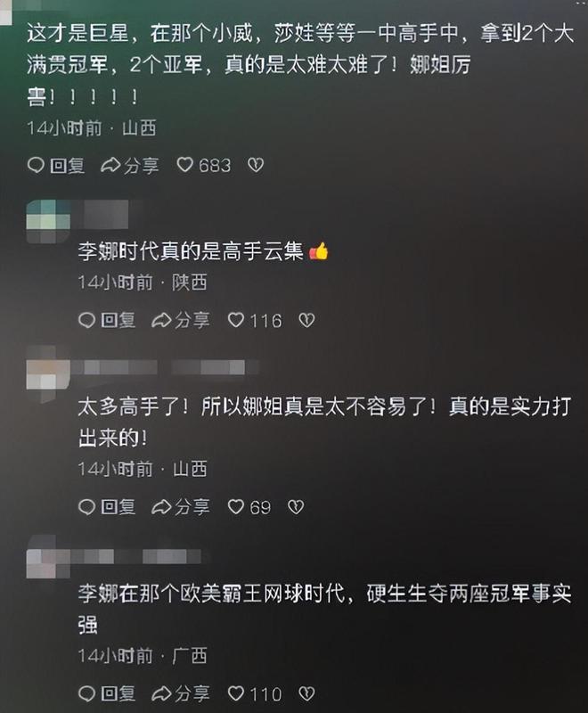Open avatar of the 太多高手了 commenter
Image resolution: width=588 pixels, height=713 pixels.
point(49,373)
